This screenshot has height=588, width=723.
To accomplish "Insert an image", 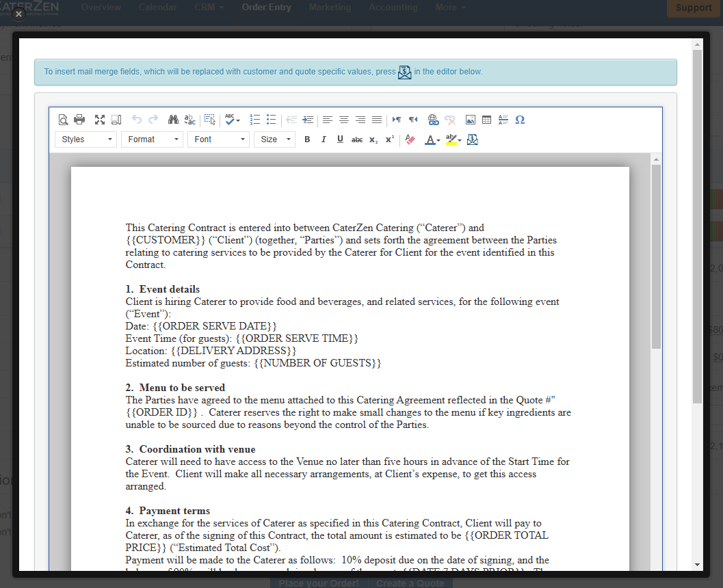I will coord(471,120).
